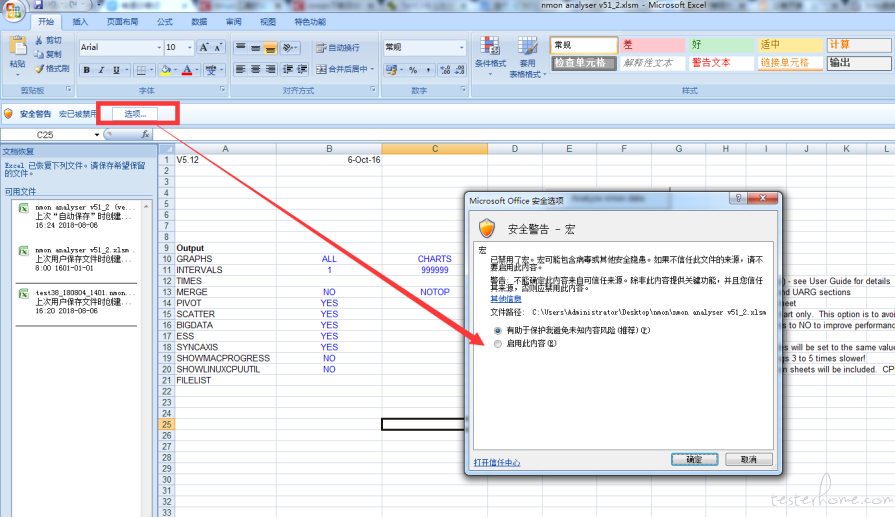The height and width of the screenshot is (518, 895).
Task: Apply middle vertical alignment
Action: 255,47
